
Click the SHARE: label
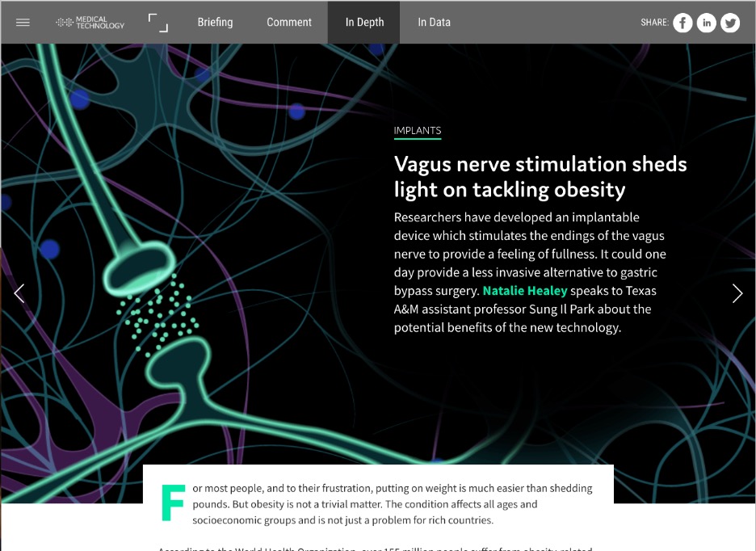click(654, 22)
